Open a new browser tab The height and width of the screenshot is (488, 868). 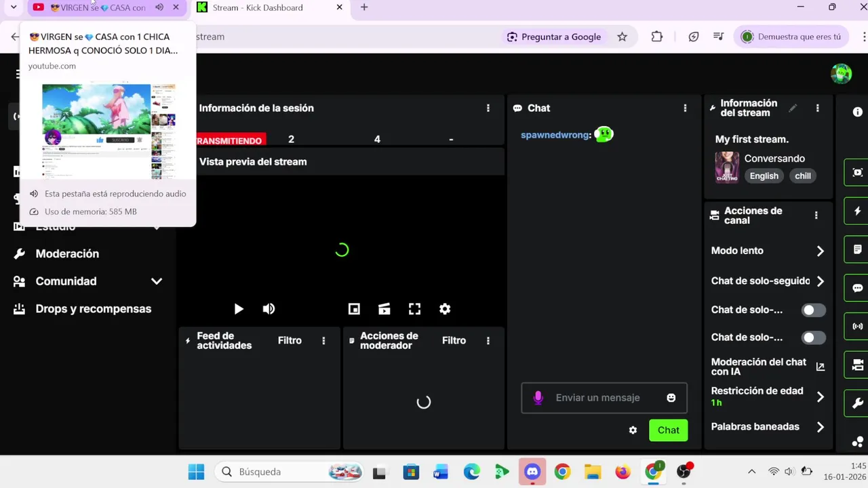364,7
